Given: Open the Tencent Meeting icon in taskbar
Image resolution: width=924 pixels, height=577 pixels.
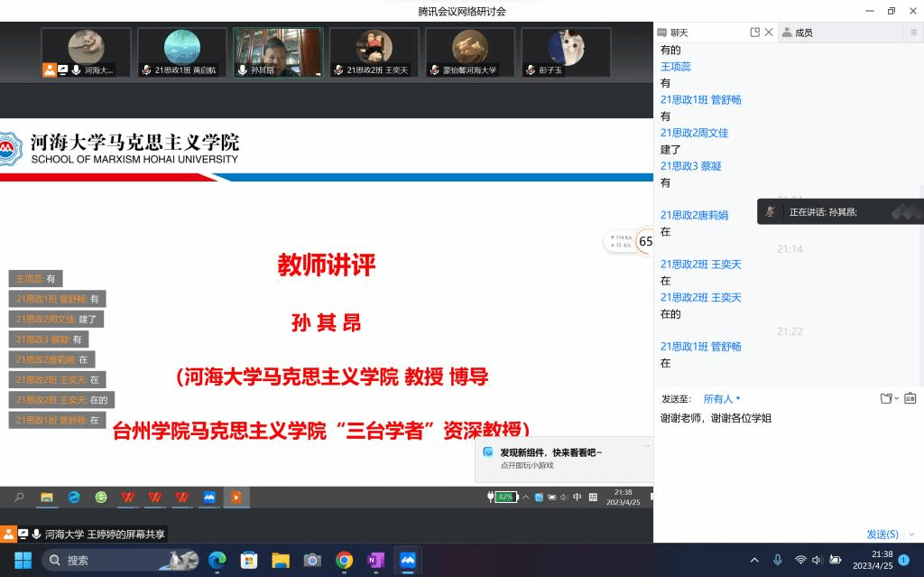Looking at the screenshot, I should click(407, 560).
